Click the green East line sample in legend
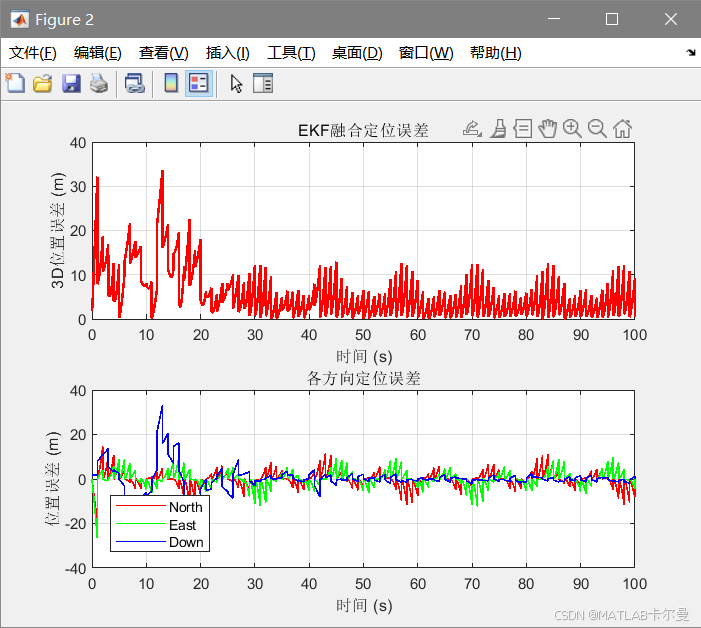This screenshot has width=701, height=628. coord(140,524)
